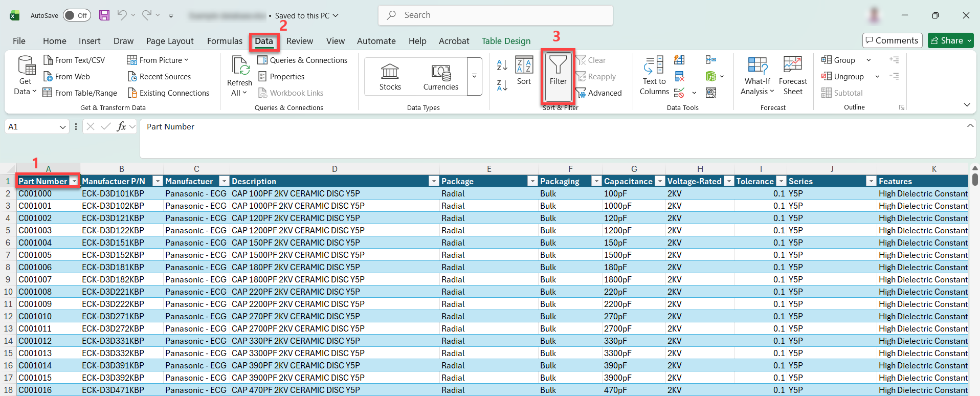Open Advanced filter options

click(x=599, y=93)
